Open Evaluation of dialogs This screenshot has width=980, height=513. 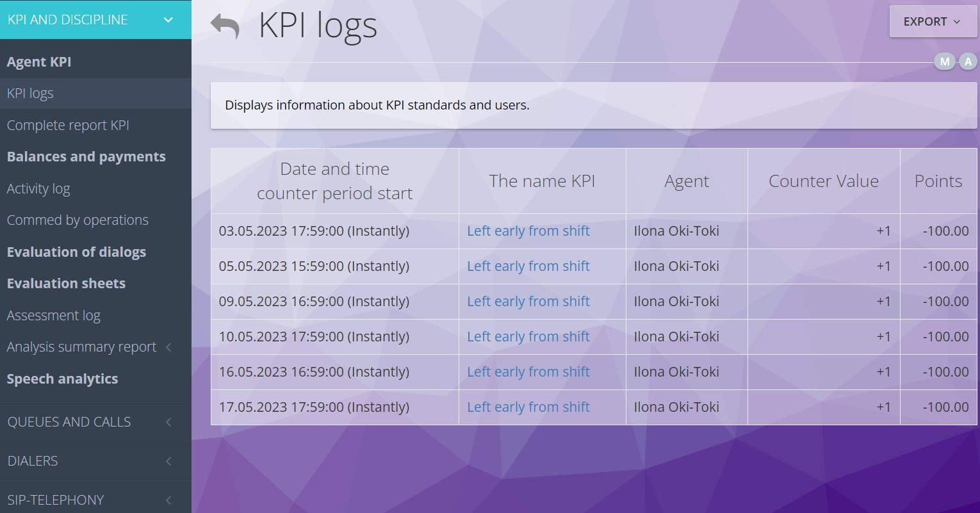point(76,252)
